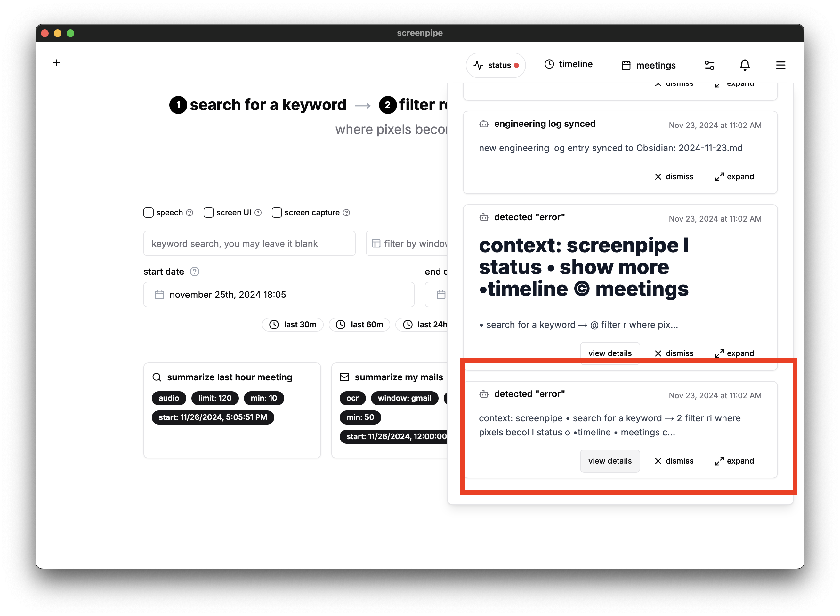Viewport: 840px width, 616px height.
Task: Click the keyword search input field
Action: point(250,244)
